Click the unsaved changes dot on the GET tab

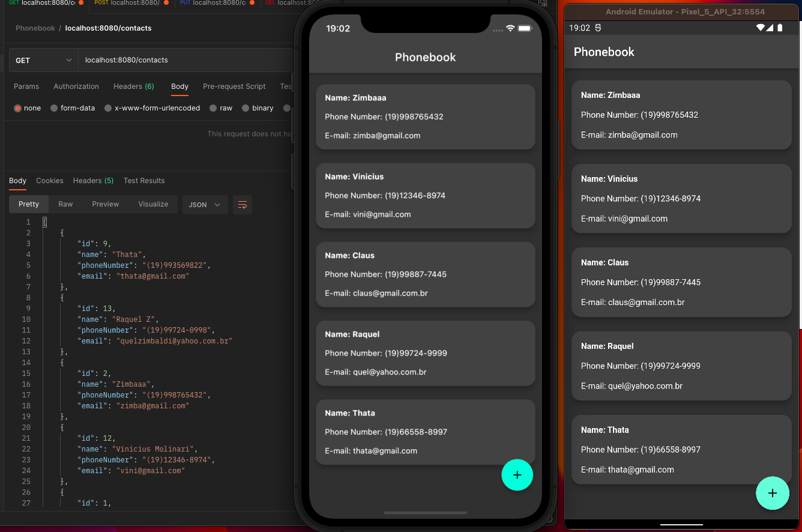(81, 4)
